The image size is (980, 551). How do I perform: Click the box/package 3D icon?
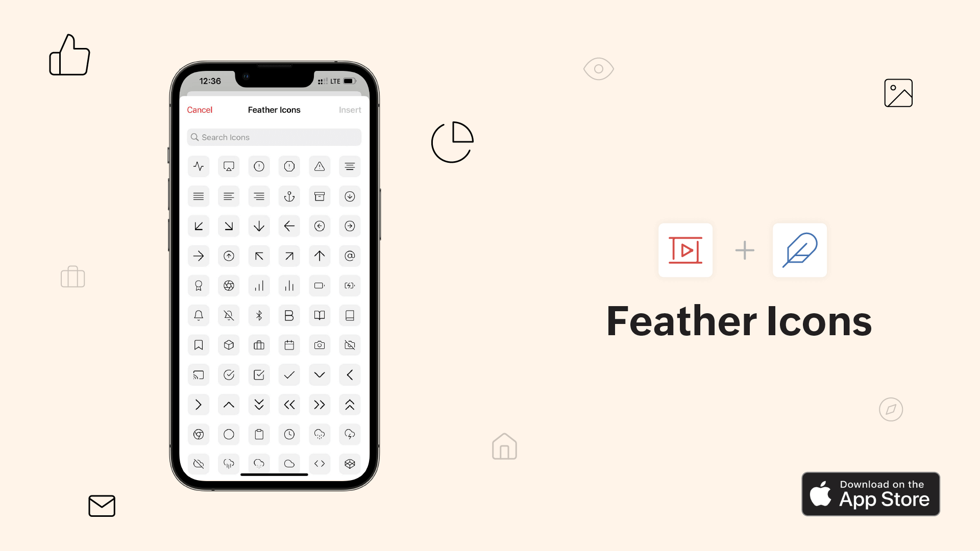click(229, 345)
